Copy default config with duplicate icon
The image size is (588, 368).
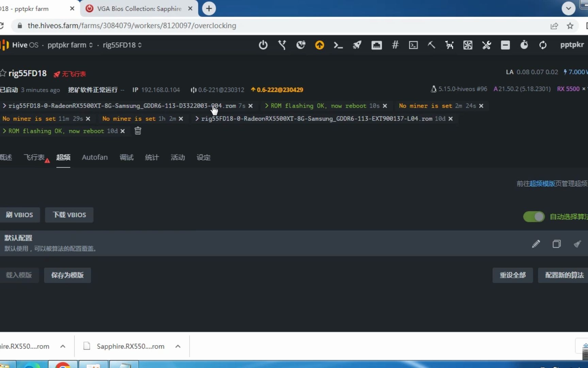[557, 244]
